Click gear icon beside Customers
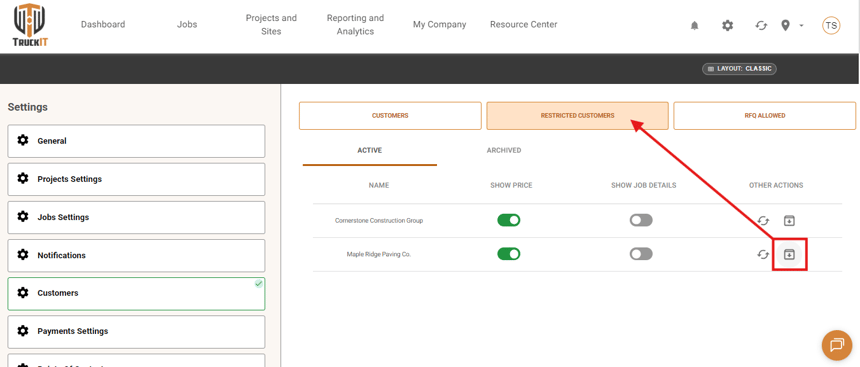 (x=22, y=293)
